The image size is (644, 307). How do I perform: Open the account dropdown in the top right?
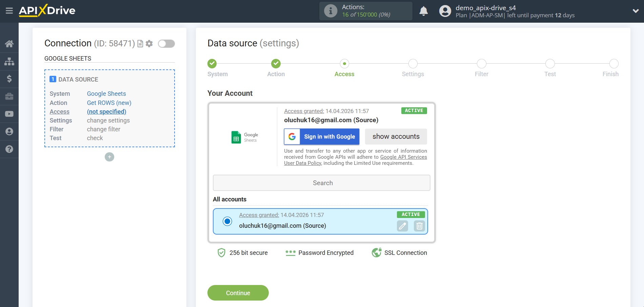(x=636, y=11)
